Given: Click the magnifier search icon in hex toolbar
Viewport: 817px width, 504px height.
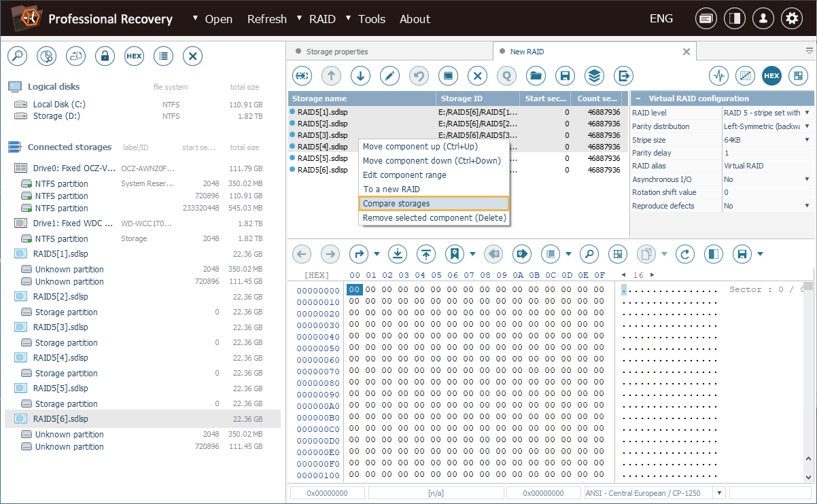Looking at the screenshot, I should pos(589,254).
